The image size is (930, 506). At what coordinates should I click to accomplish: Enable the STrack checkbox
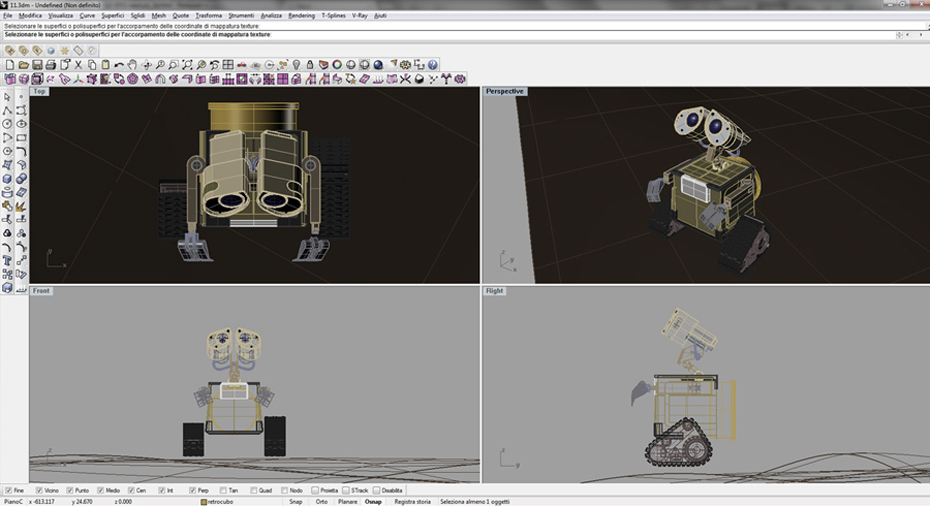[x=346, y=491]
